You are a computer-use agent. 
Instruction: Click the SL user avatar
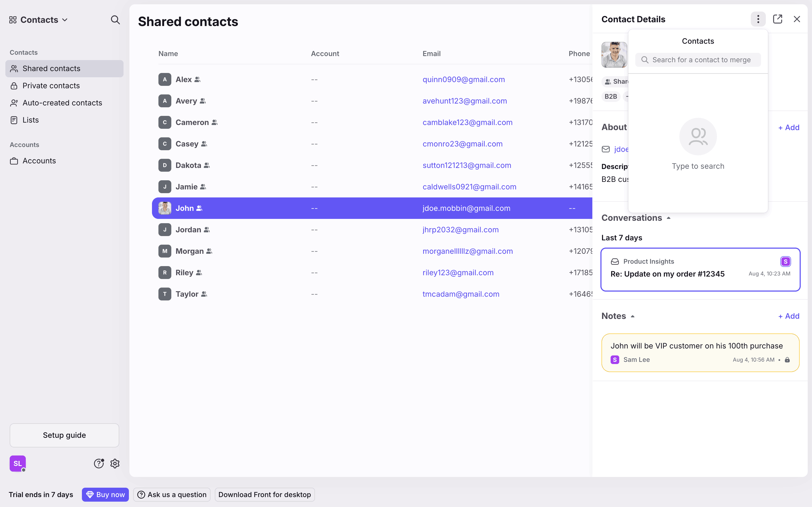click(17, 464)
